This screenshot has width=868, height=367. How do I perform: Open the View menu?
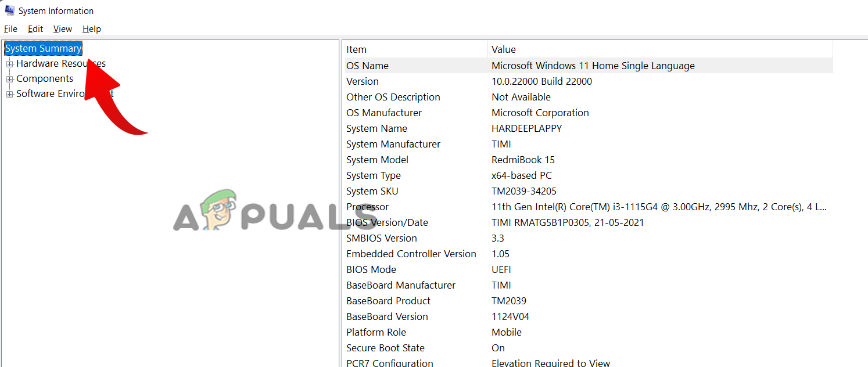click(62, 29)
